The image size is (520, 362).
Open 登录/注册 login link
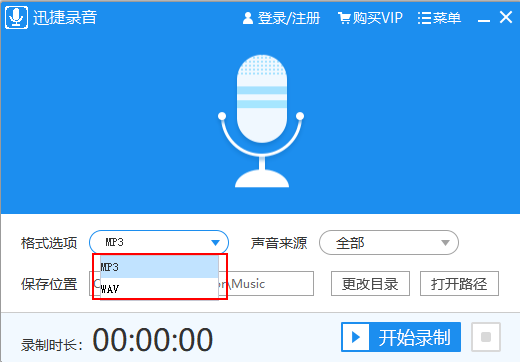coord(281,18)
